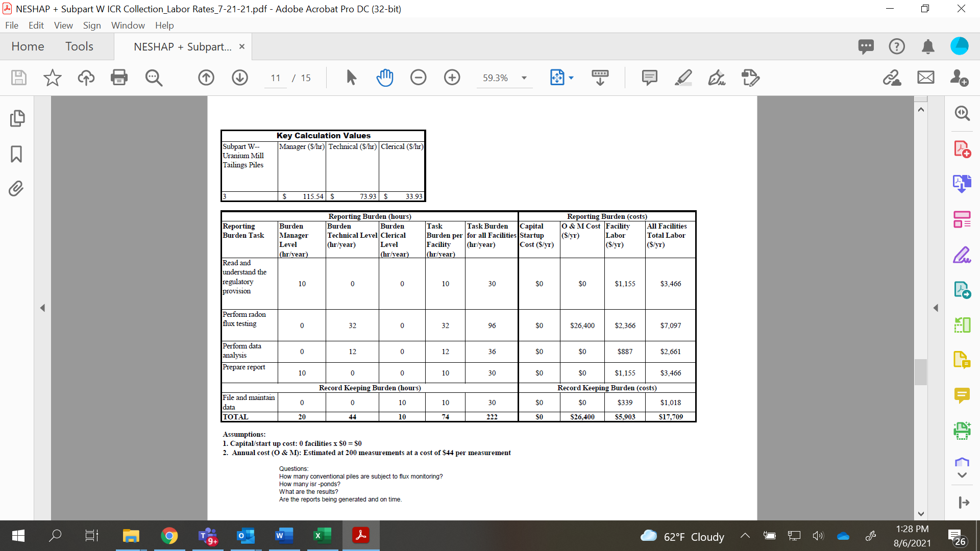Viewport: 980px width, 551px height.
Task: Select the Highlight text pen tool
Action: point(683,78)
